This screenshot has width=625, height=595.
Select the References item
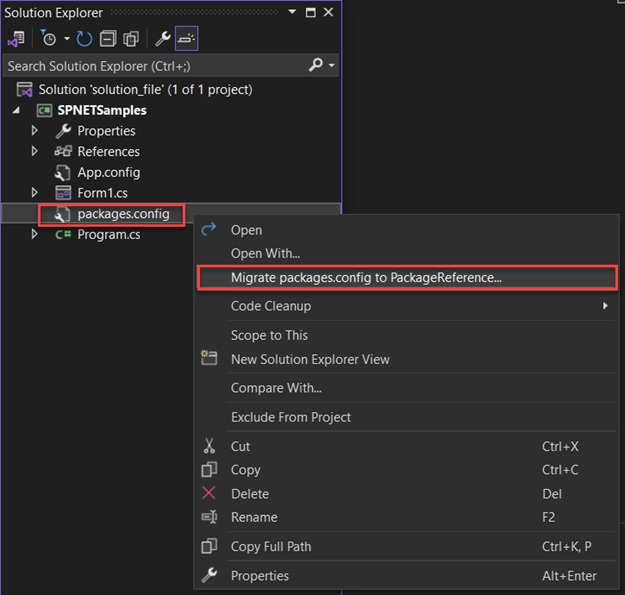[108, 151]
